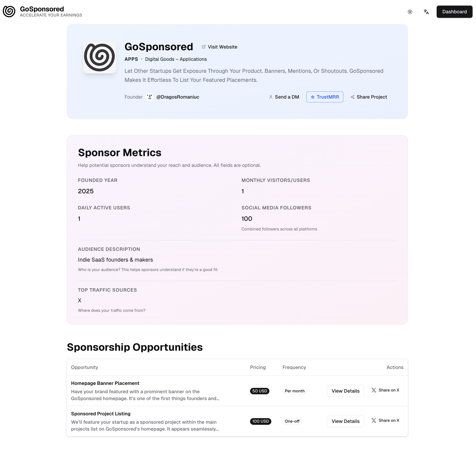Viewport: 476px width, 451px height.
Task: Click the TrustMRR button
Action: pyautogui.click(x=325, y=97)
